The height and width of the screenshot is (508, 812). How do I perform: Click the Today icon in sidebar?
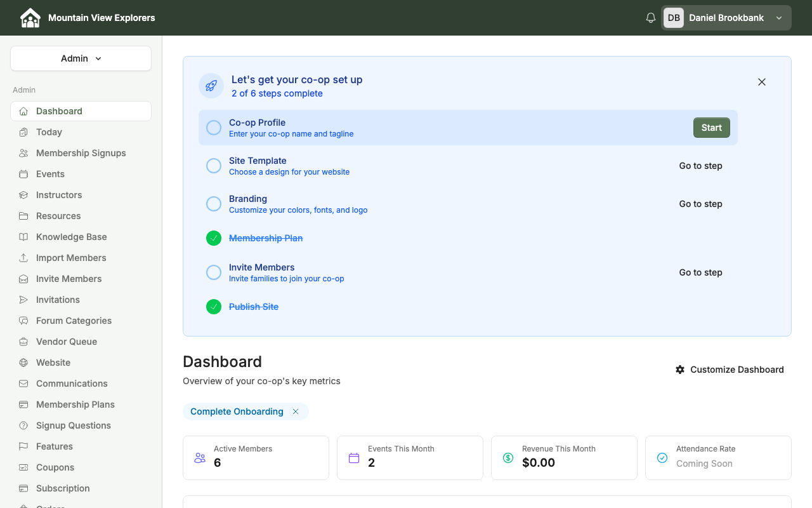[x=23, y=132]
